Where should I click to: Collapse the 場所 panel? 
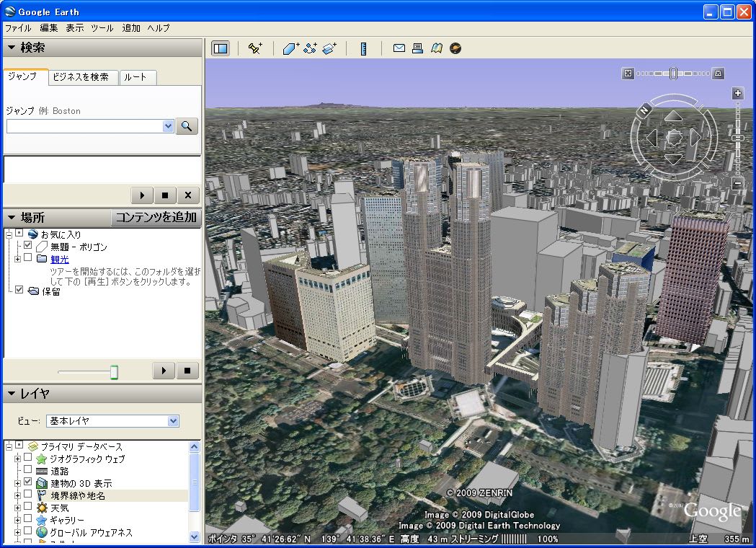(x=12, y=218)
